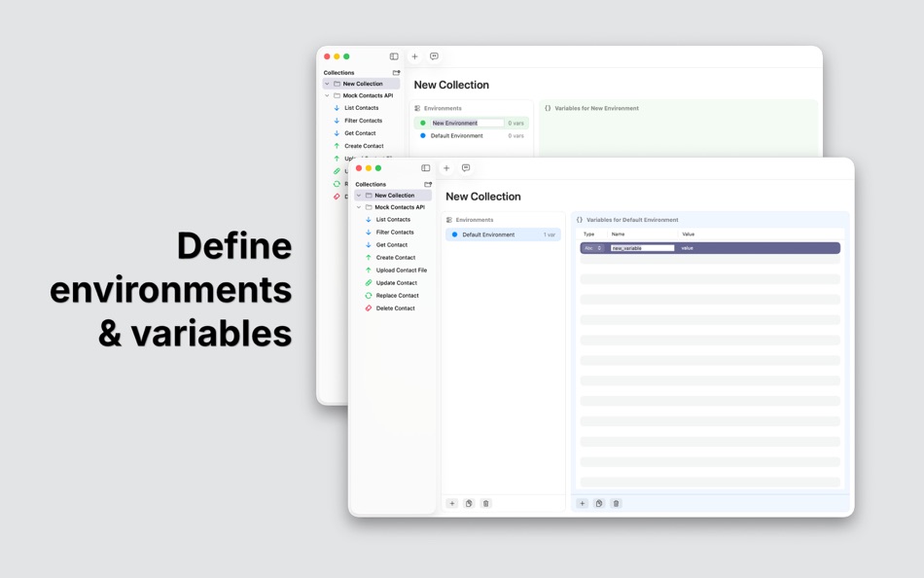924x578 pixels.
Task: Open the Abc variable type dropdown
Action: pos(593,248)
